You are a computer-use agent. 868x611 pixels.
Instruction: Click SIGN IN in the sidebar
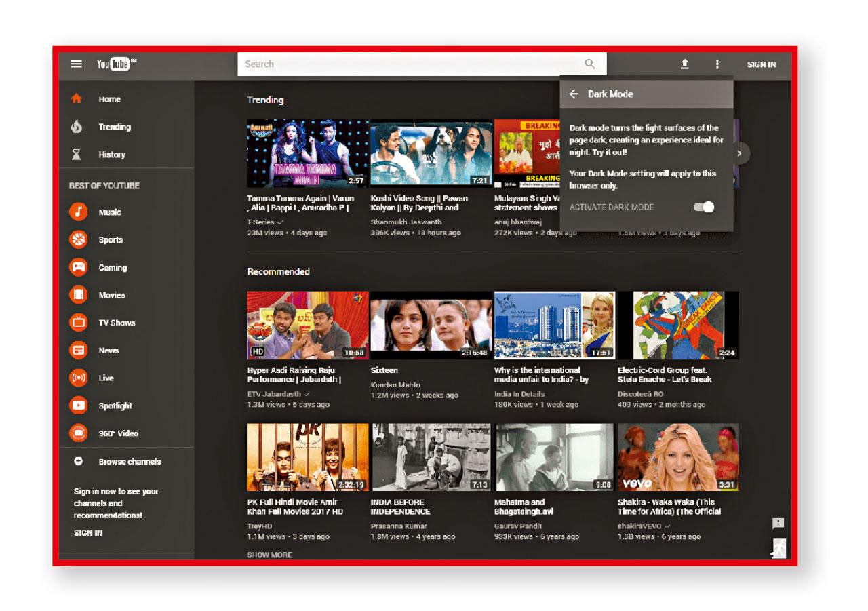tap(88, 533)
